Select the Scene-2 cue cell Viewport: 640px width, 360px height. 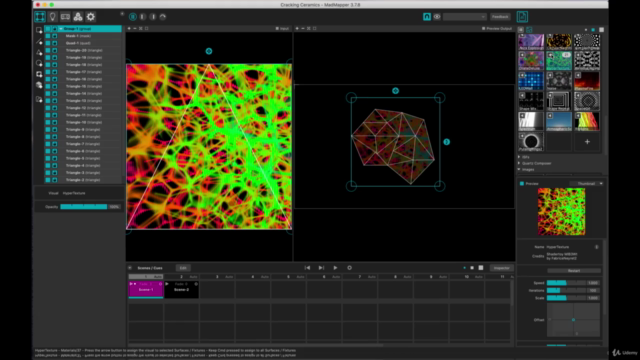click(182, 289)
